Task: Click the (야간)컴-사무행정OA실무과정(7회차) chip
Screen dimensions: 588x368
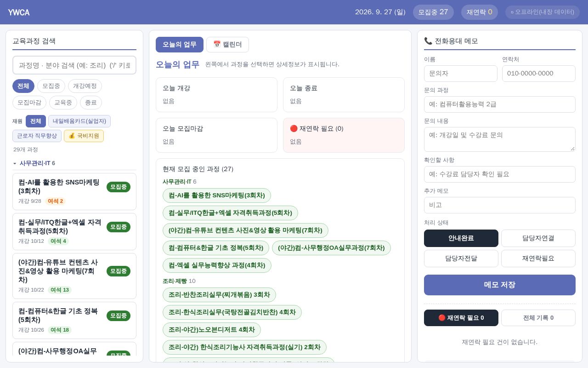Action: pyautogui.click(x=331, y=248)
